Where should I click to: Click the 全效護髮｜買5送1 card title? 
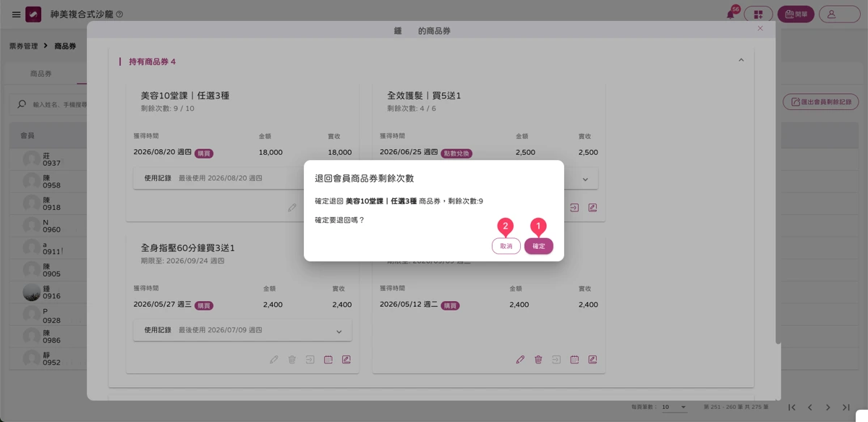pos(424,96)
